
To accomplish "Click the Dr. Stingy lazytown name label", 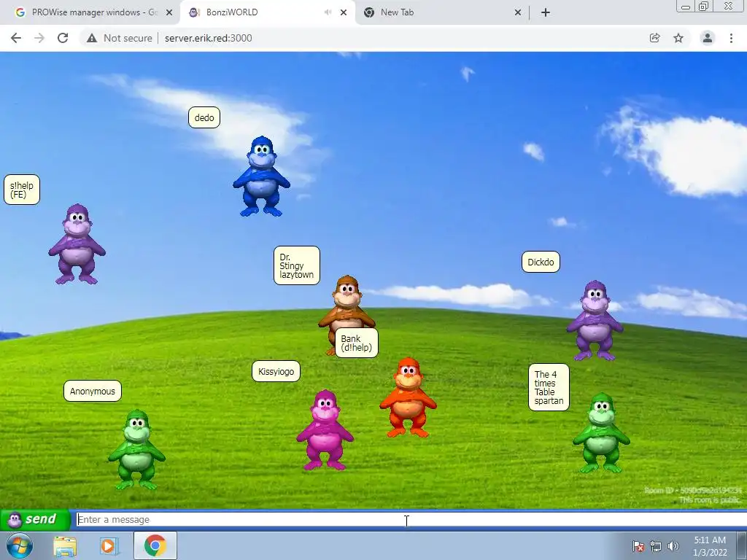I will point(297,265).
